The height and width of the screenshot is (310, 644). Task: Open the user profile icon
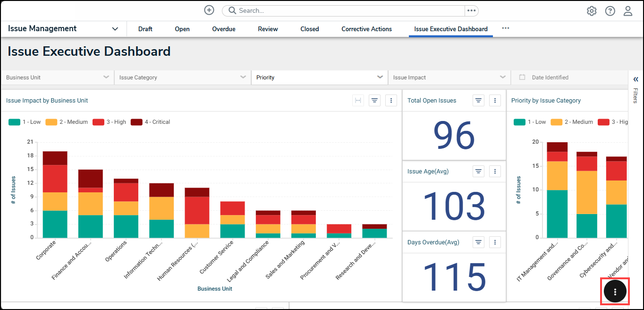[628, 11]
